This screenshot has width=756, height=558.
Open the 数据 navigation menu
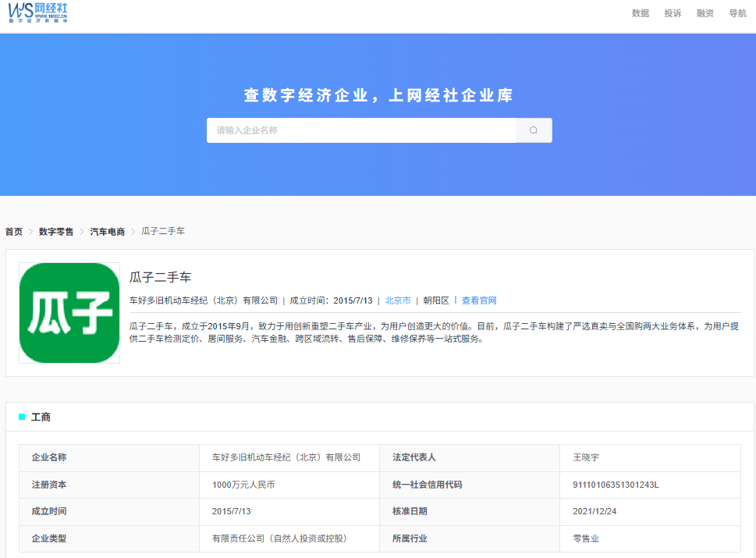pyautogui.click(x=641, y=13)
